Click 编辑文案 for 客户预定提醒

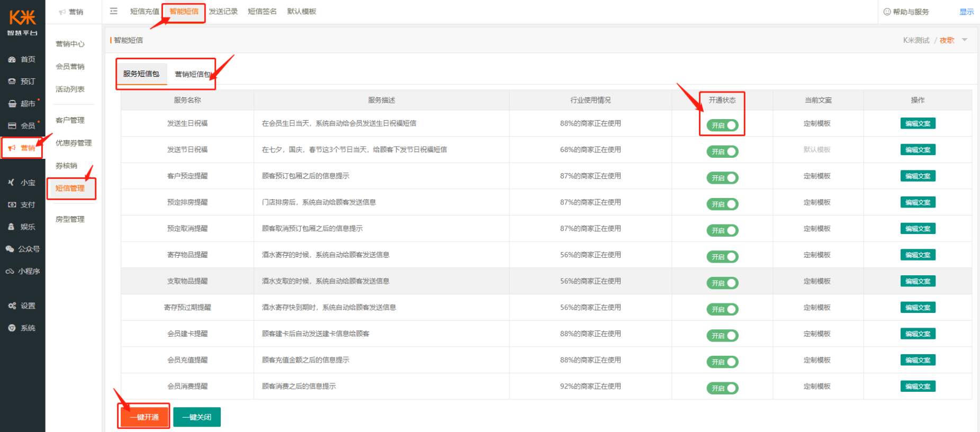click(918, 176)
